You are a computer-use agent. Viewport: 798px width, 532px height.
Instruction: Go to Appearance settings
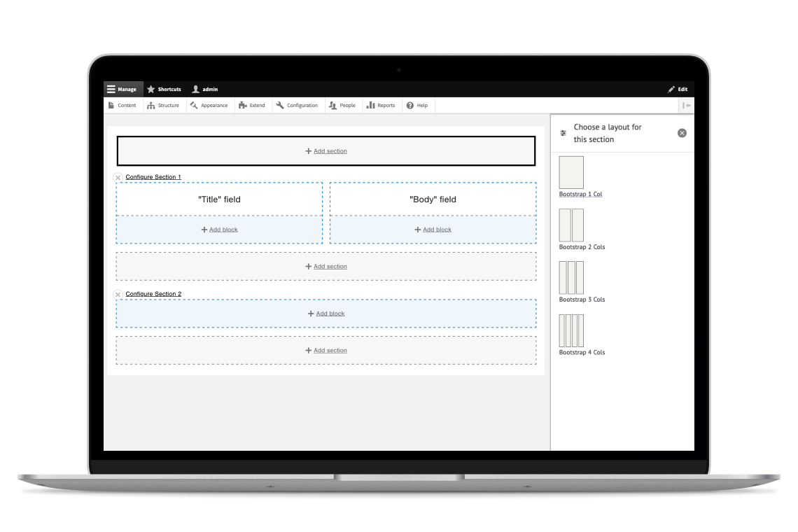click(209, 106)
